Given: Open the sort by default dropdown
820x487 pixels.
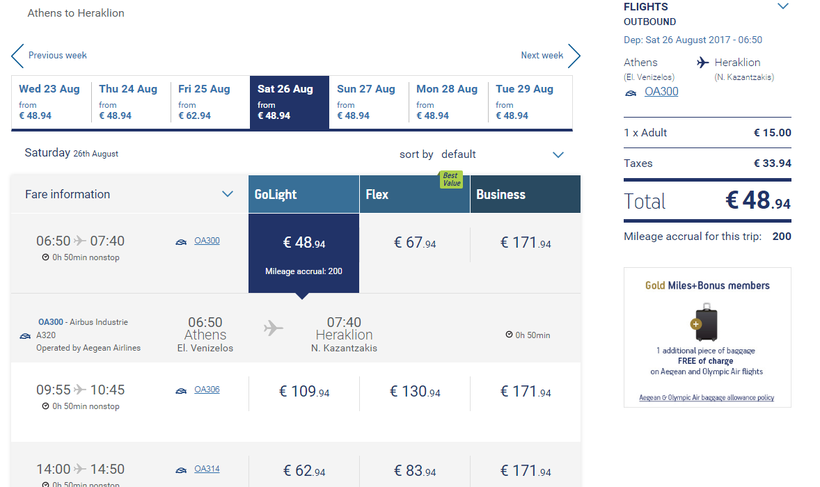Looking at the screenshot, I should [558, 155].
